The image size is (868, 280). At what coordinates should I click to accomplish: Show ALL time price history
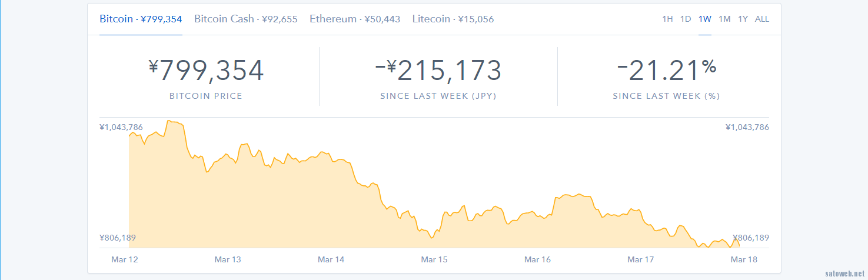762,19
